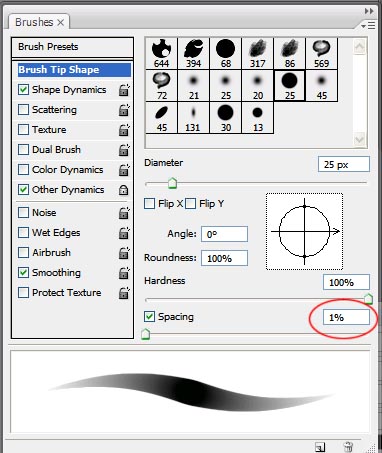Toggle lock icon for Smoothing
The width and height of the screenshot is (382, 453).
[x=124, y=273]
